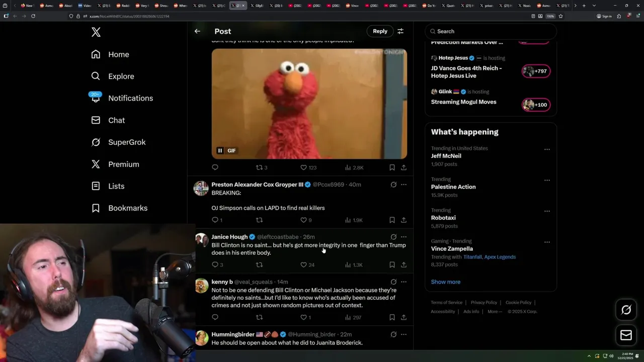Reload the browser page
This screenshot has height=362, width=644.
33,16
